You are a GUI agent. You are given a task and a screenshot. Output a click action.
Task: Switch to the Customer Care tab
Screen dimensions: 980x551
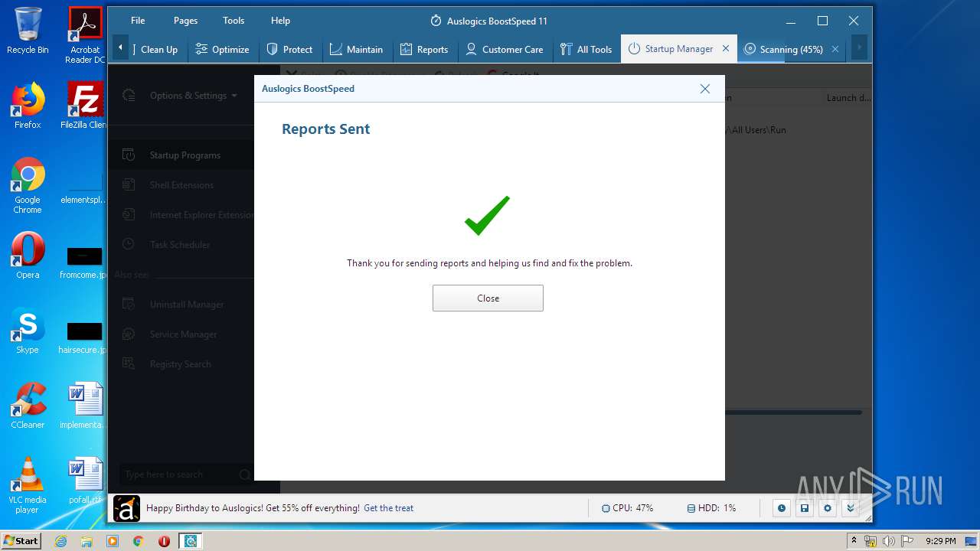point(505,49)
